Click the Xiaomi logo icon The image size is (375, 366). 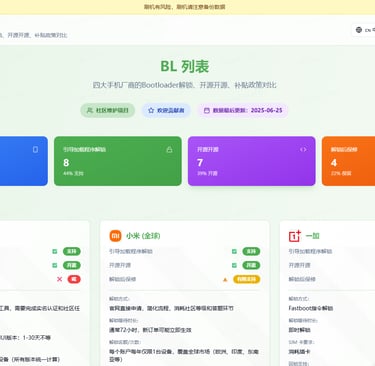[x=116, y=236]
